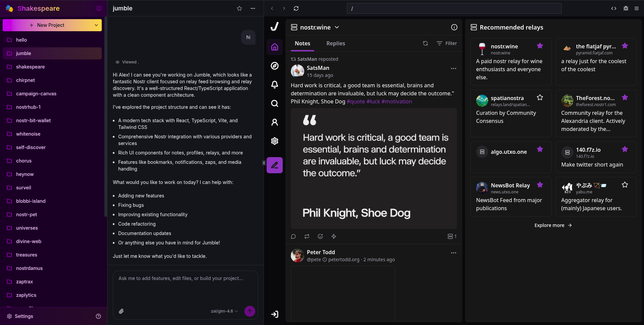Favorite the spatianostra relay star
Screen dimensions: 644x325
[540, 97]
